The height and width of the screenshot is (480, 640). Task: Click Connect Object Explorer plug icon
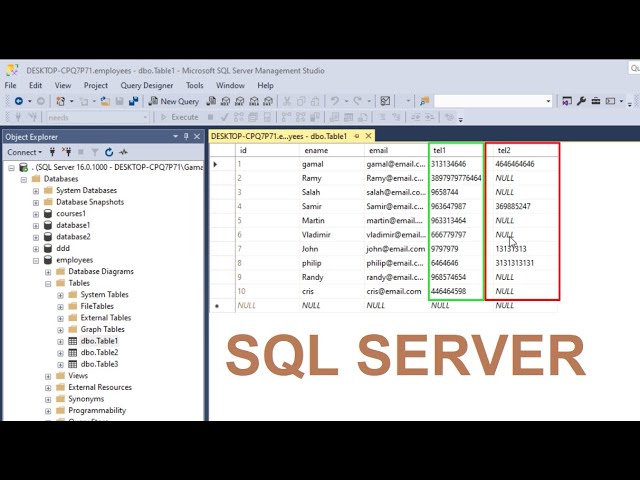(x=52, y=152)
